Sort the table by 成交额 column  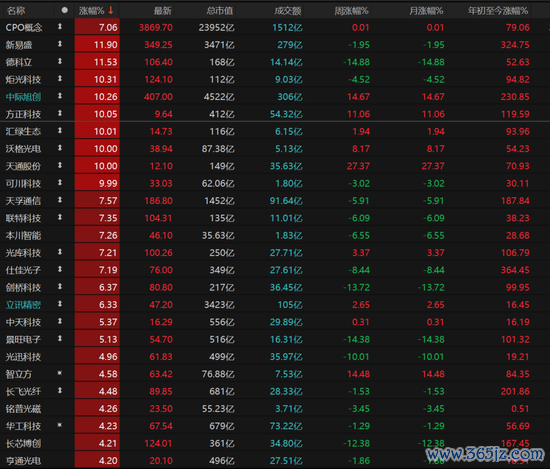[288, 11]
